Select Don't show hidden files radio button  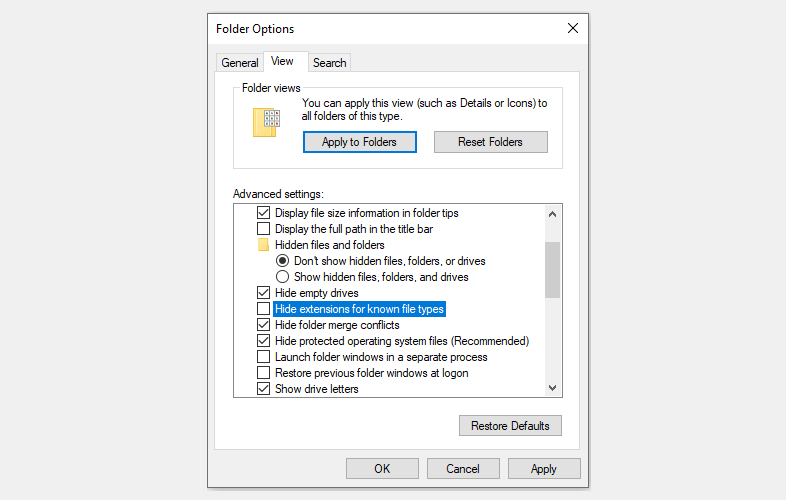coord(282,261)
